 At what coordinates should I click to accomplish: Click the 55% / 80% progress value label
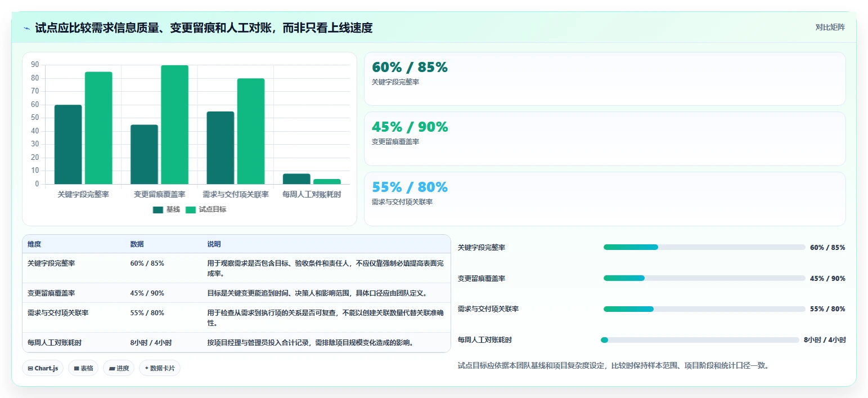pyautogui.click(x=827, y=309)
